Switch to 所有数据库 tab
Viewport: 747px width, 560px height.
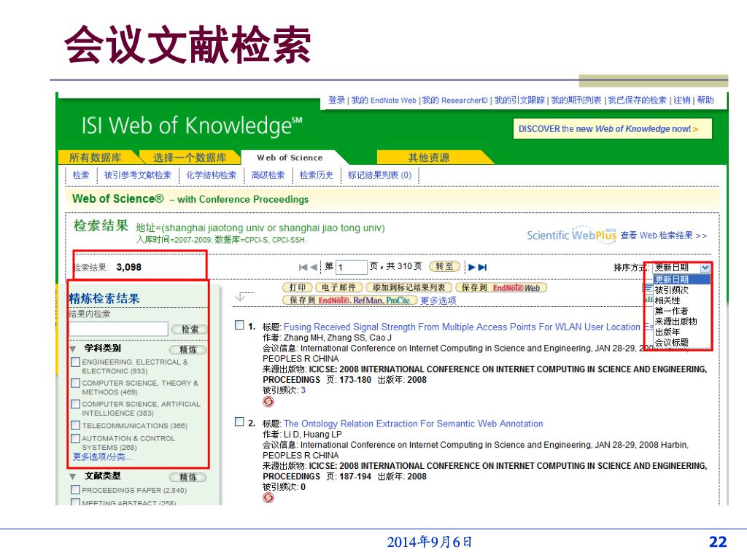(x=96, y=157)
